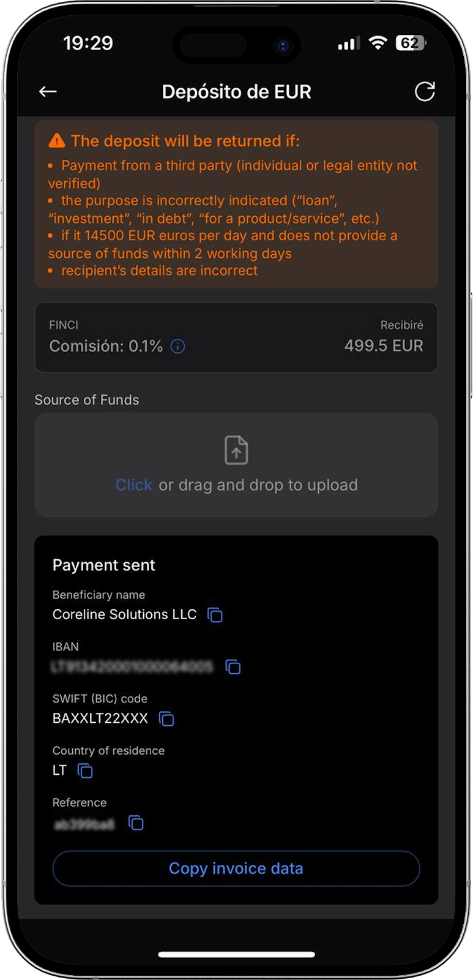Tap the Depósito de EUR title
Screen dimensions: 473x980
236,92
